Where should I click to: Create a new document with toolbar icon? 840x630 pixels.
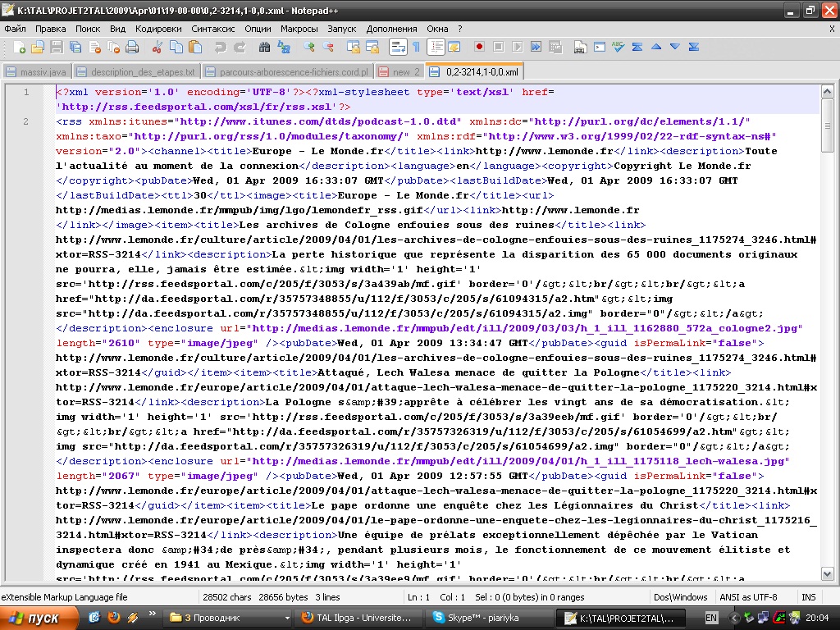(19, 48)
